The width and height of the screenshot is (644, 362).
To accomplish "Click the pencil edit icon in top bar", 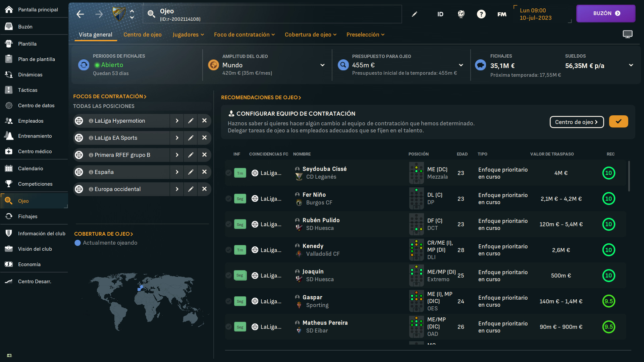I will click(x=415, y=14).
